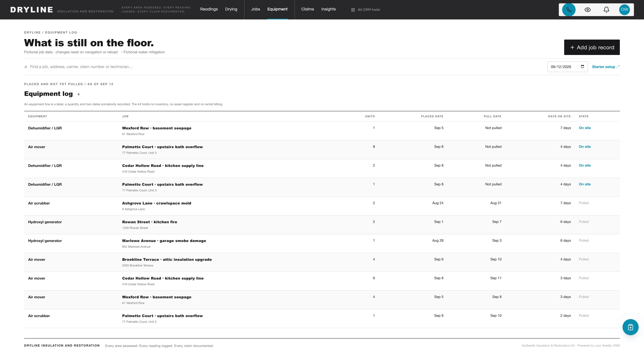Click the search magnifier icon
The image size is (644, 362).
click(26, 67)
